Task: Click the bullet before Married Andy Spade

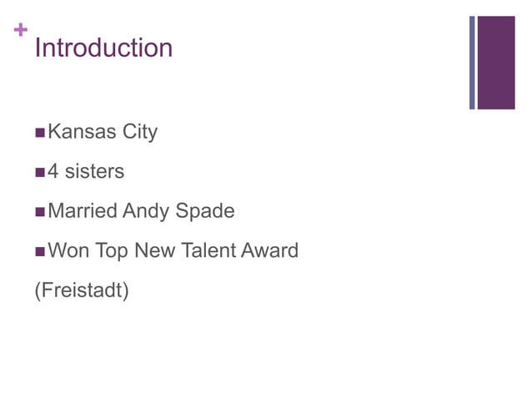Action: tap(39, 211)
